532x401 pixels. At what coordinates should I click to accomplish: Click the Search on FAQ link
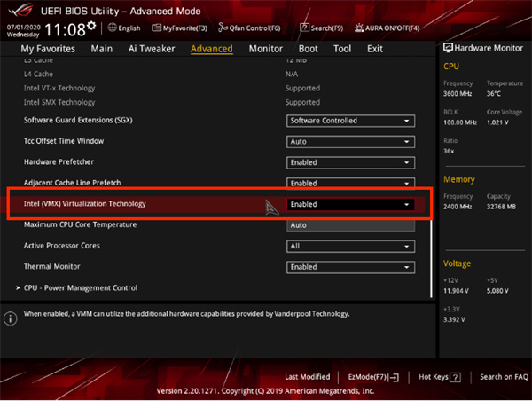(x=503, y=377)
